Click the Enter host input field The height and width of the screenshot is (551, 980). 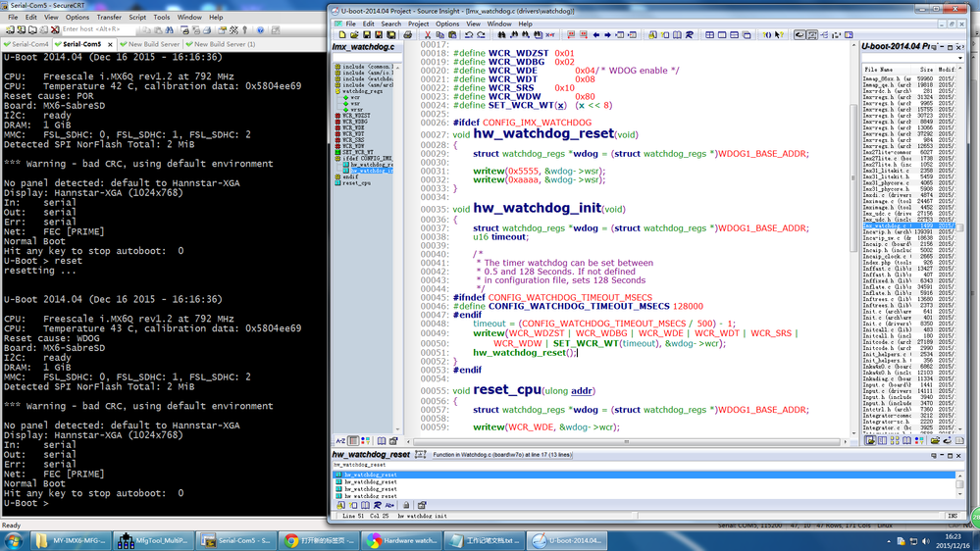[x=98, y=29]
